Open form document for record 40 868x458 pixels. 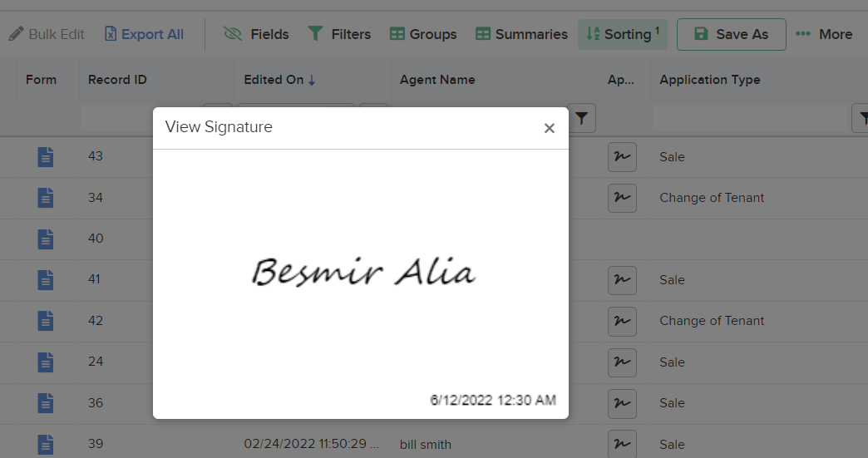pyautogui.click(x=46, y=239)
